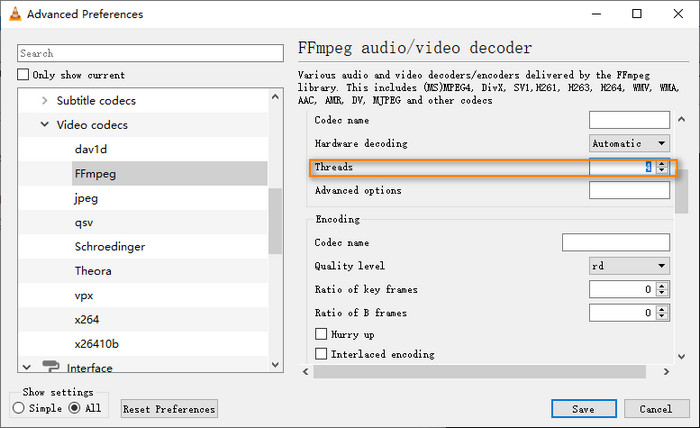Select x264 codec in the tree

tap(87, 320)
